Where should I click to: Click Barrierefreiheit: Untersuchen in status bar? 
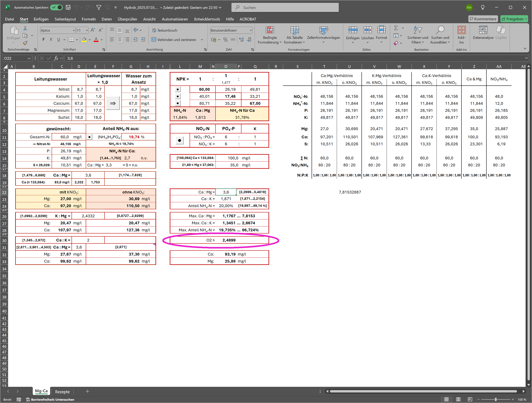click(50, 400)
